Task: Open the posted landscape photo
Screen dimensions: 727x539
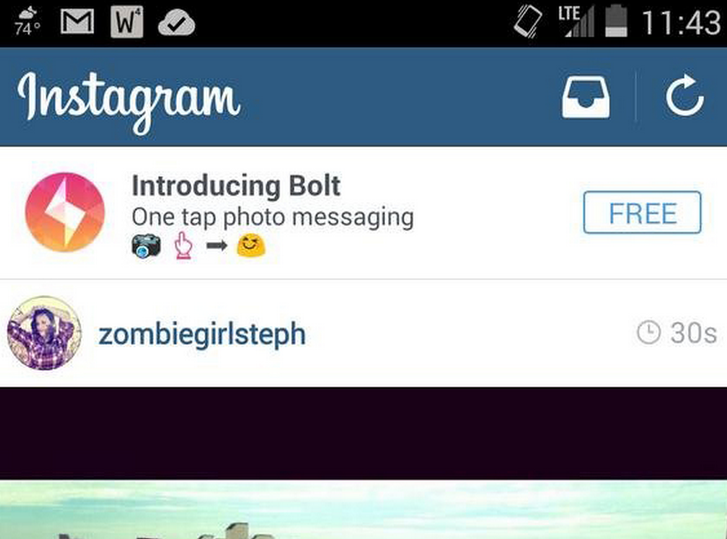Action: (364, 510)
